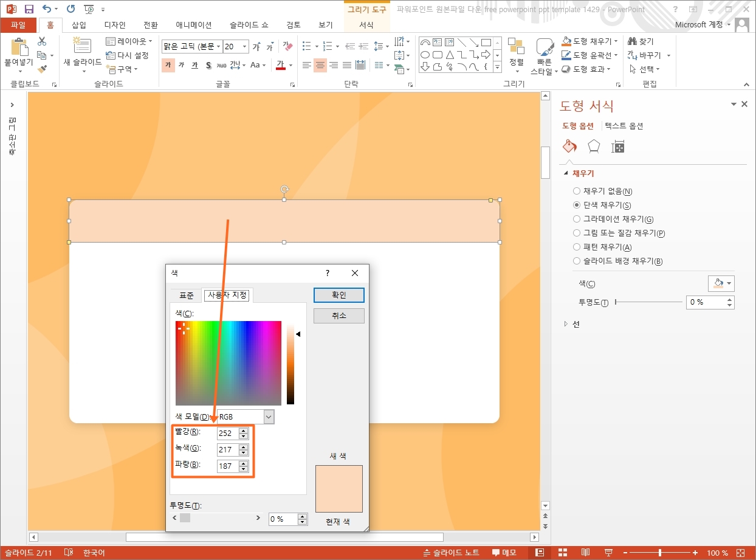Select Gradient fill (그라데이션 채우기) radio button

tap(577, 219)
